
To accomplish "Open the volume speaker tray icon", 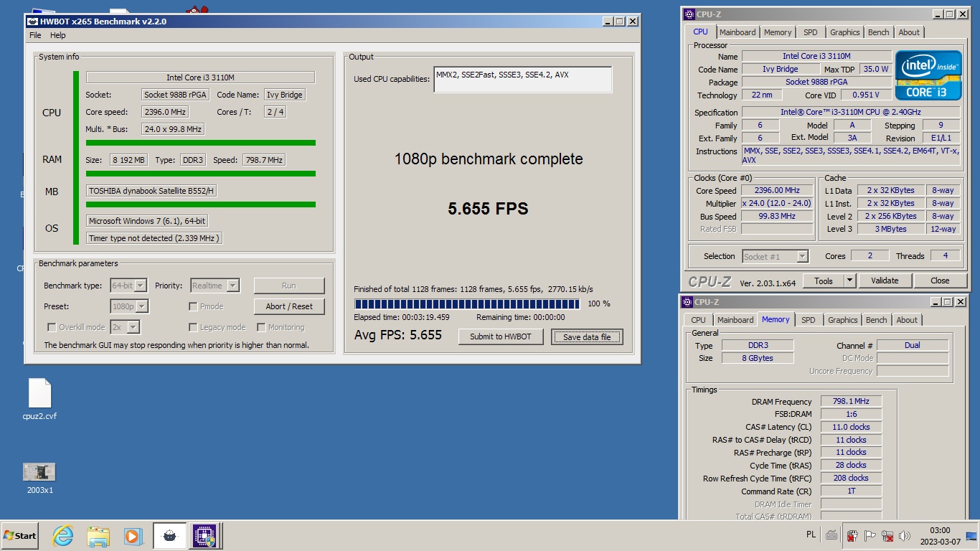I will [x=905, y=535].
